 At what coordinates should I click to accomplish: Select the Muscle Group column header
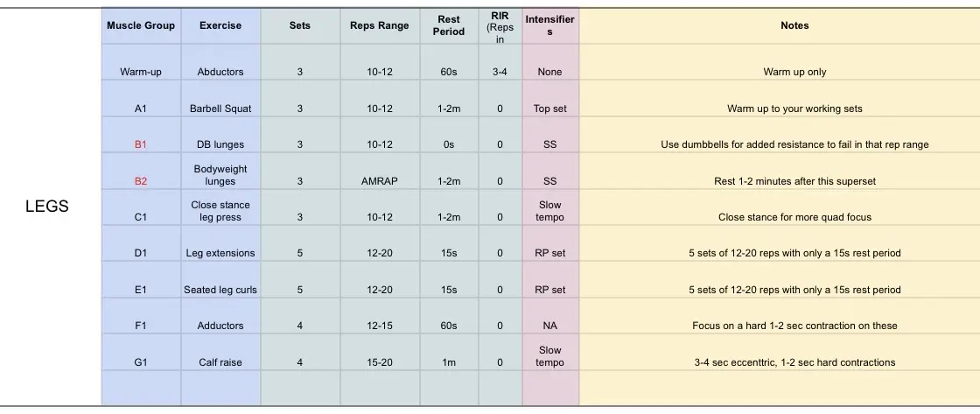tap(141, 25)
